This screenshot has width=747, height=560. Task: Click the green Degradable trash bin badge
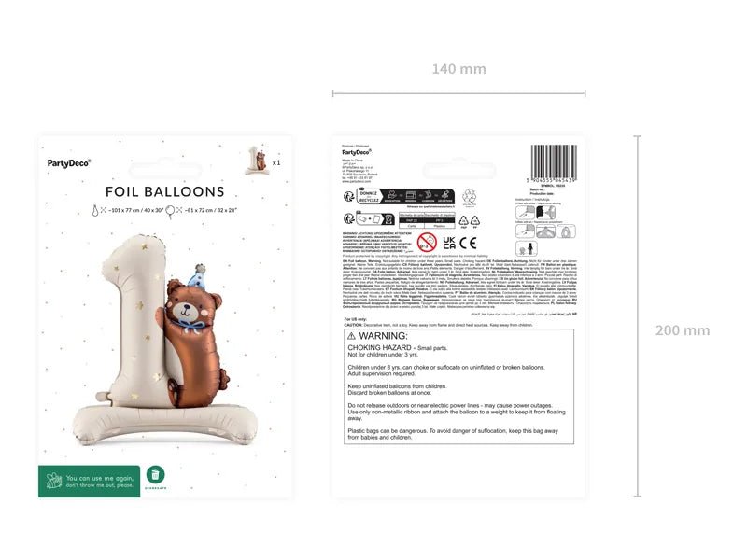click(155, 475)
